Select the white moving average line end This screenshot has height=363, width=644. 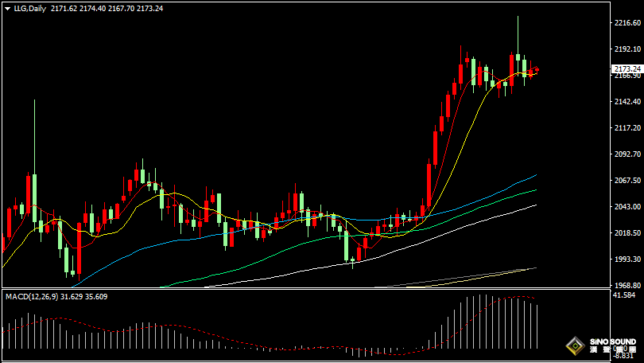[x=534, y=205]
